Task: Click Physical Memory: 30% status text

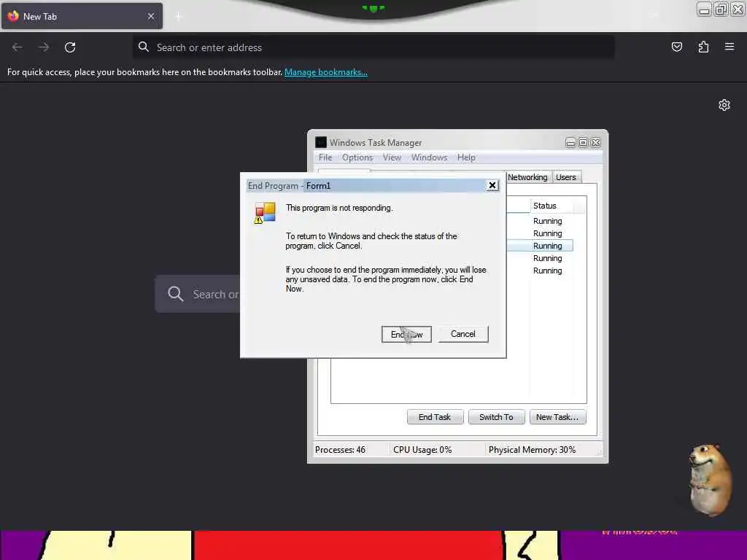Action: coord(532,450)
